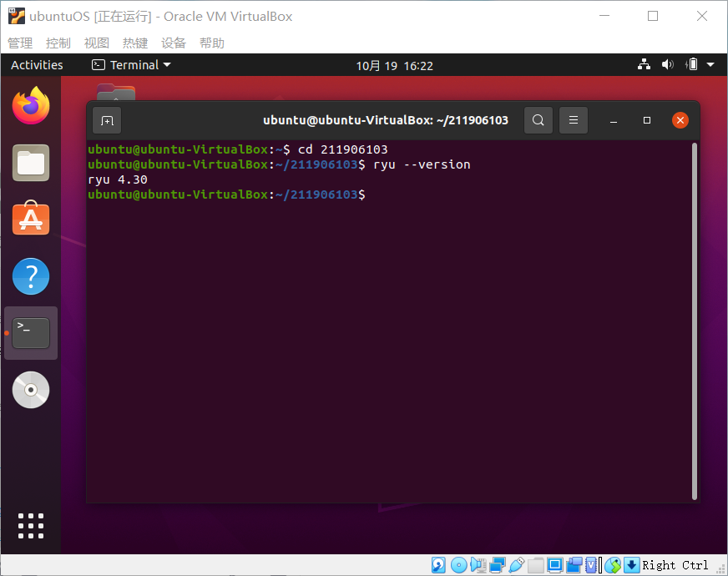Open VirtualBox hard disk activity indicator
728x576 pixels.
point(438,565)
